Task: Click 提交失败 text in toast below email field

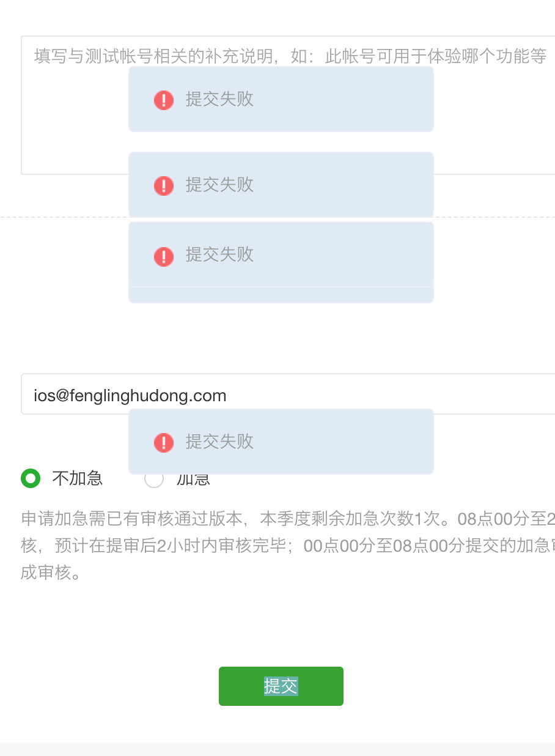Action: point(219,442)
